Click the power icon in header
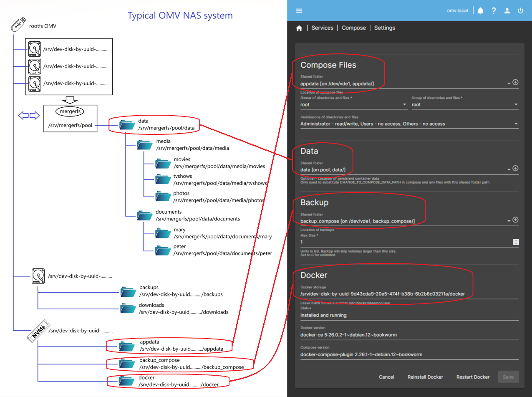Image resolution: width=532 pixels, height=397 pixels. tap(520, 11)
